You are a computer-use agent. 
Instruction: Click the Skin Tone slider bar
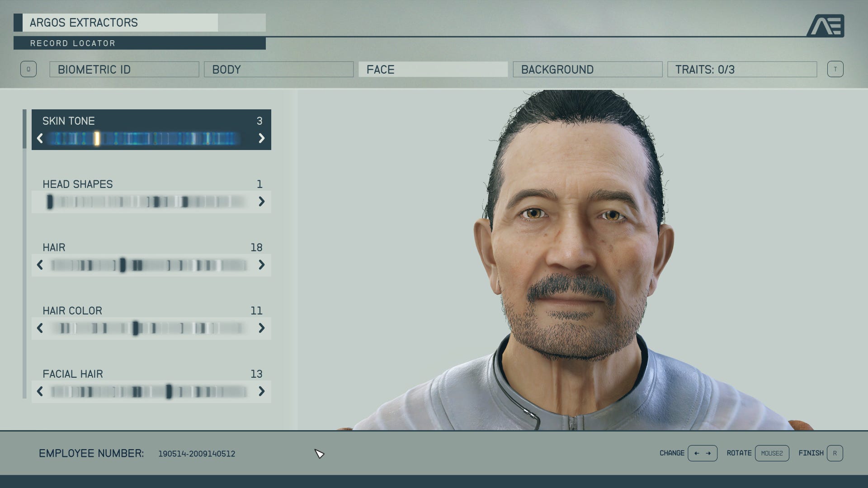pos(145,139)
